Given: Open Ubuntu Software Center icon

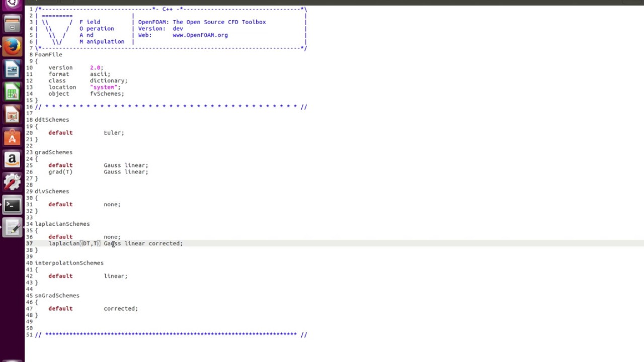Looking at the screenshot, I should pos(12,137).
